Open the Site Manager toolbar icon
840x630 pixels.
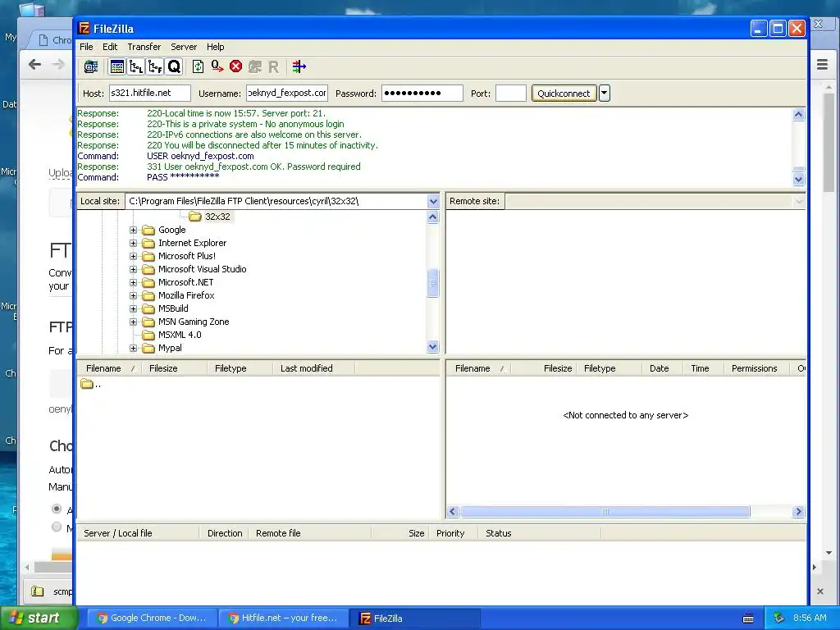pos(91,67)
